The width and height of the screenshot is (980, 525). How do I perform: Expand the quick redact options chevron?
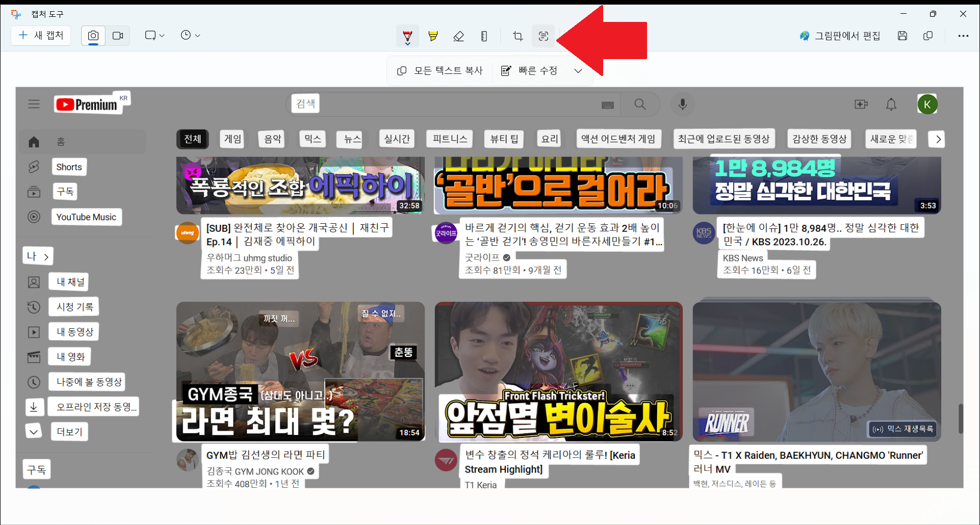tap(578, 71)
